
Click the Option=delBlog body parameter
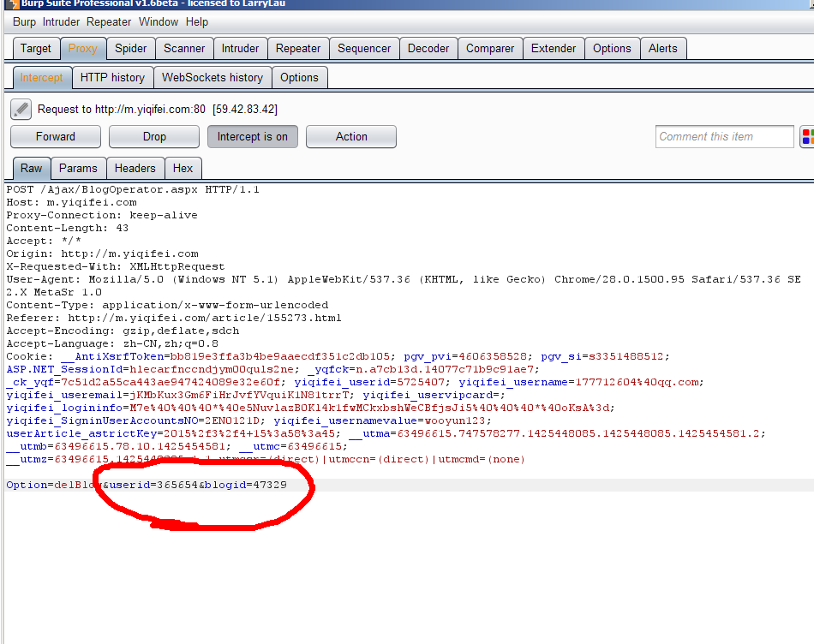[54, 485]
